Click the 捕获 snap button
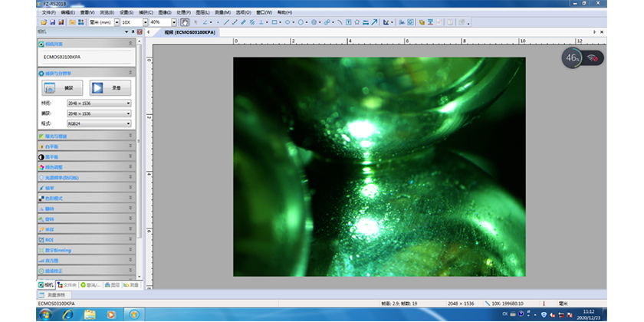The height and width of the screenshot is (322, 644). 62,88
